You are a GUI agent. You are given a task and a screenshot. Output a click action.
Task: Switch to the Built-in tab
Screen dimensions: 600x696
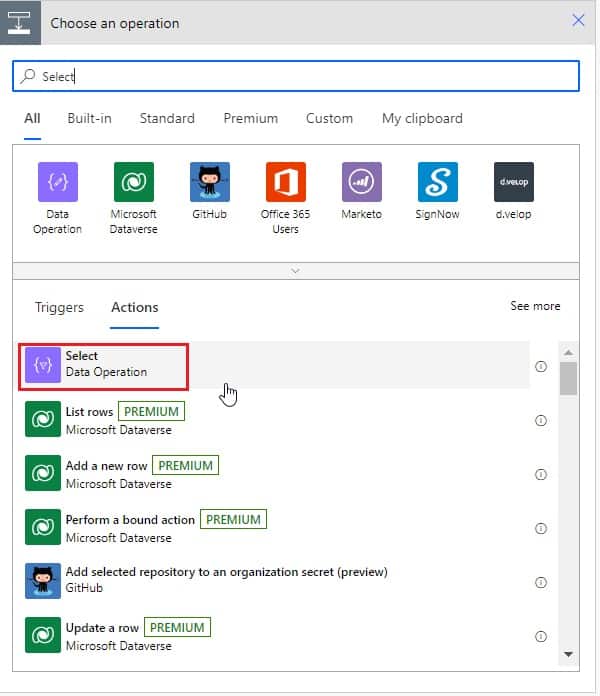coord(90,119)
